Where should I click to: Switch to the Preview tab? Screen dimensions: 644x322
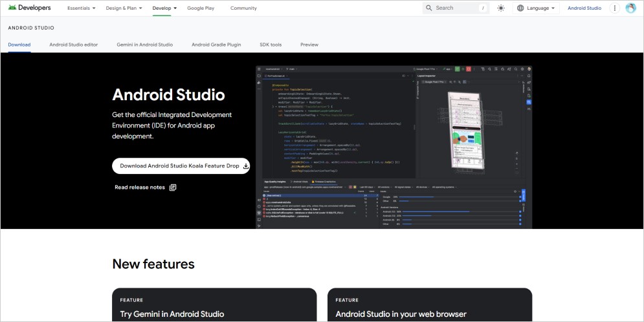pyautogui.click(x=309, y=45)
